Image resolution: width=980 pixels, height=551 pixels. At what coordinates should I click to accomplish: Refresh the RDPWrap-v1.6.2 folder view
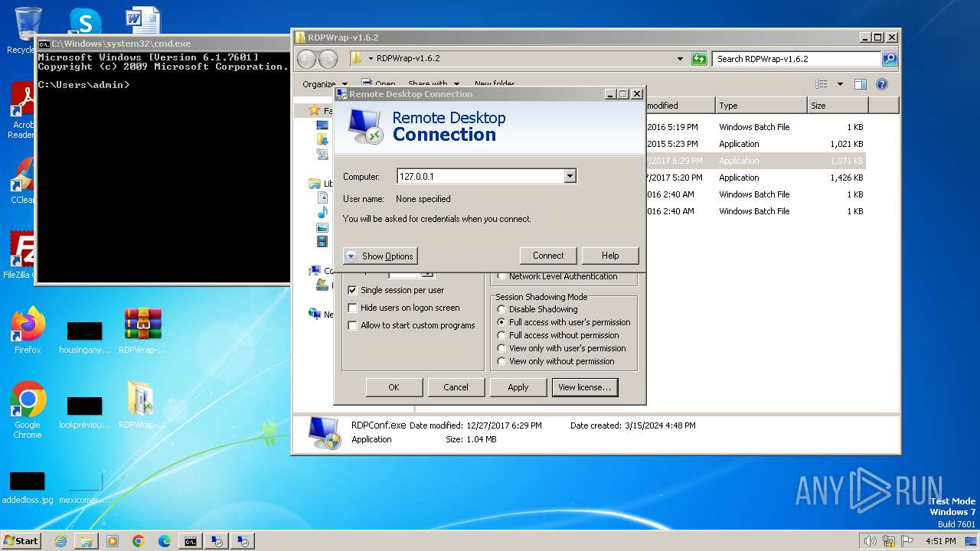coord(699,59)
